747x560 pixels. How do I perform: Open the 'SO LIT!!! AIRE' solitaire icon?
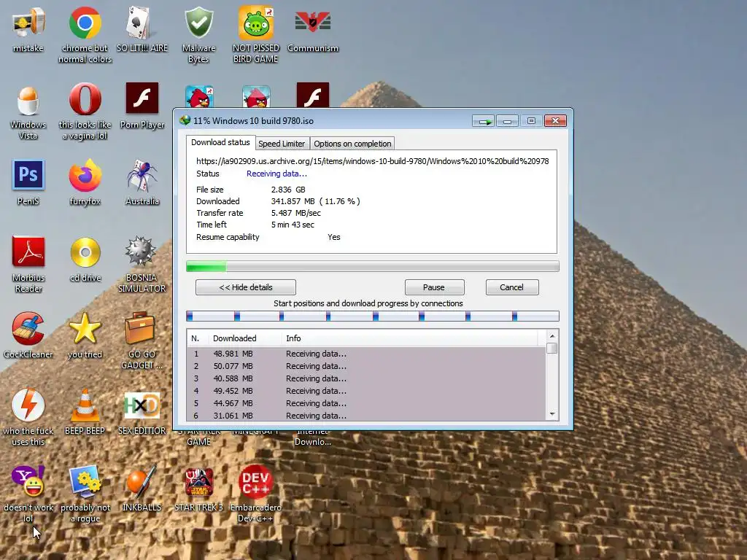pos(142,23)
